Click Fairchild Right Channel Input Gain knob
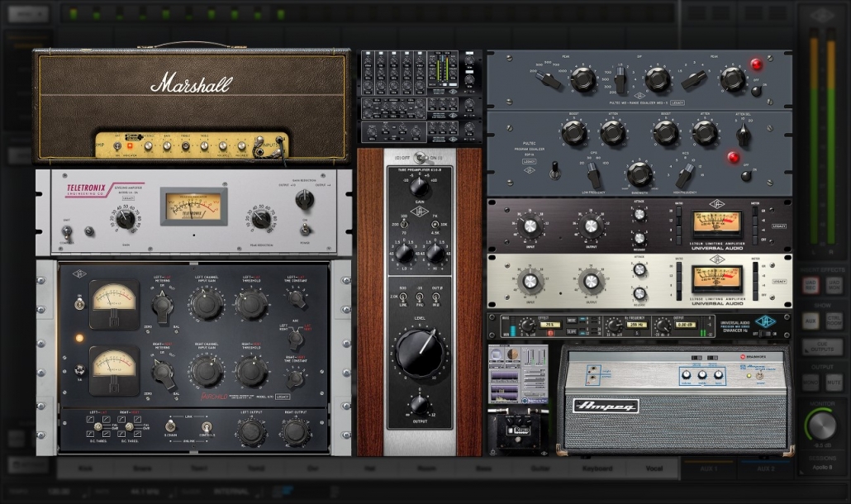Screen dimensions: 851x504 (207, 371)
